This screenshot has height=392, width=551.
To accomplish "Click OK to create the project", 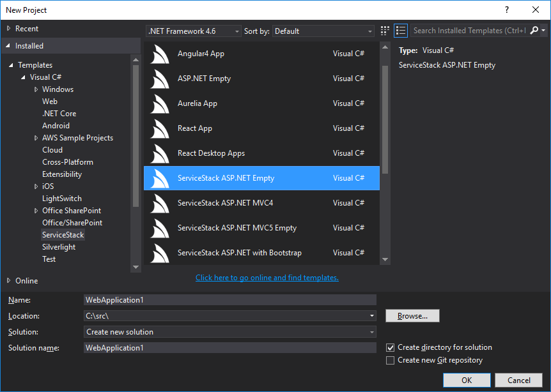I will pyautogui.click(x=467, y=380).
